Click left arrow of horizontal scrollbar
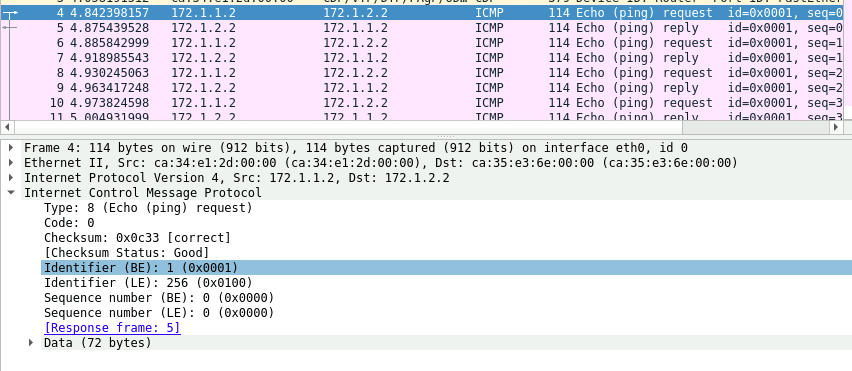This screenshot has width=852, height=371. (x=7, y=127)
